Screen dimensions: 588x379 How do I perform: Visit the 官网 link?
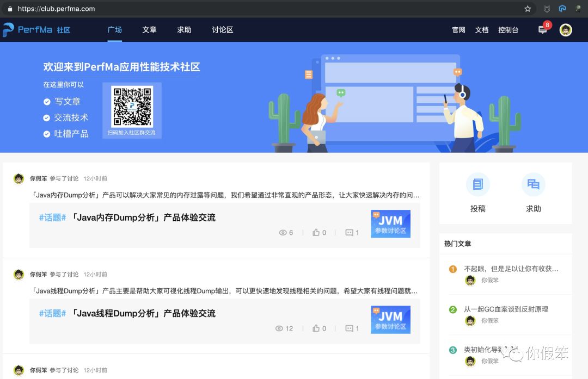458,30
